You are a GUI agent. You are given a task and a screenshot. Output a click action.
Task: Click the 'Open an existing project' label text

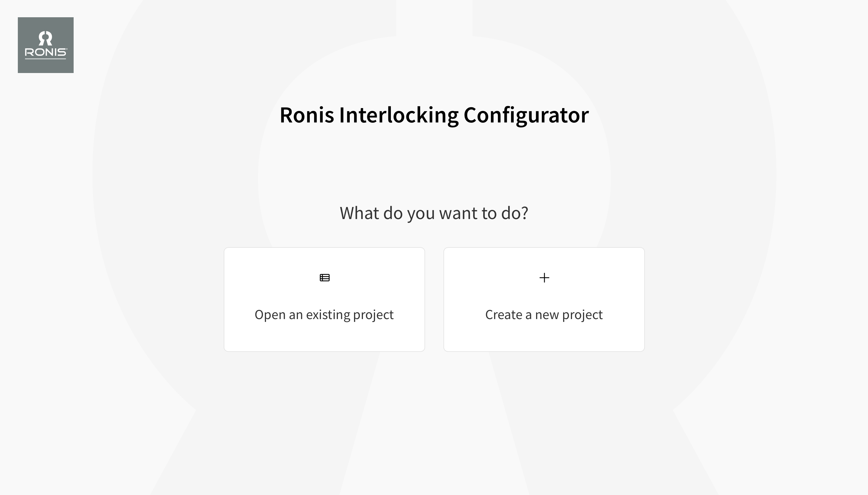coord(324,314)
